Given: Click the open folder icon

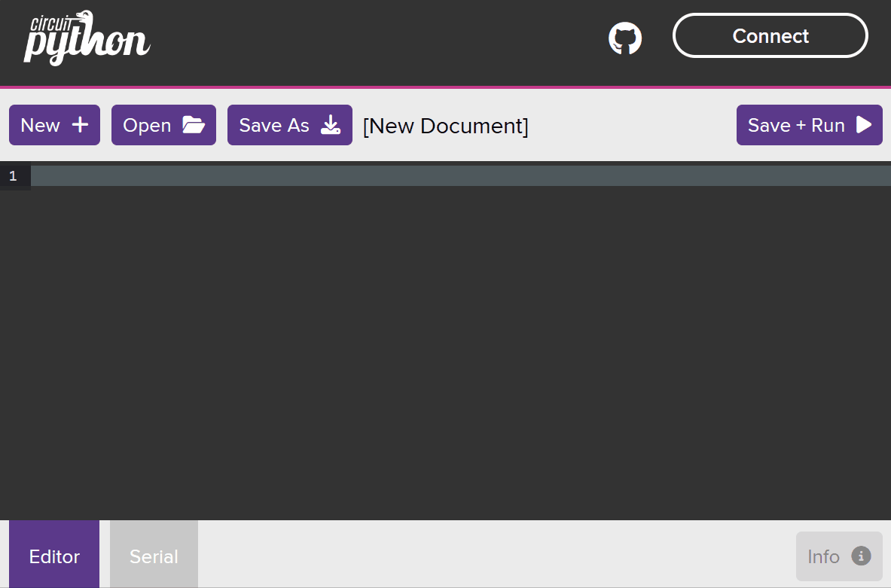Looking at the screenshot, I should pos(194,125).
